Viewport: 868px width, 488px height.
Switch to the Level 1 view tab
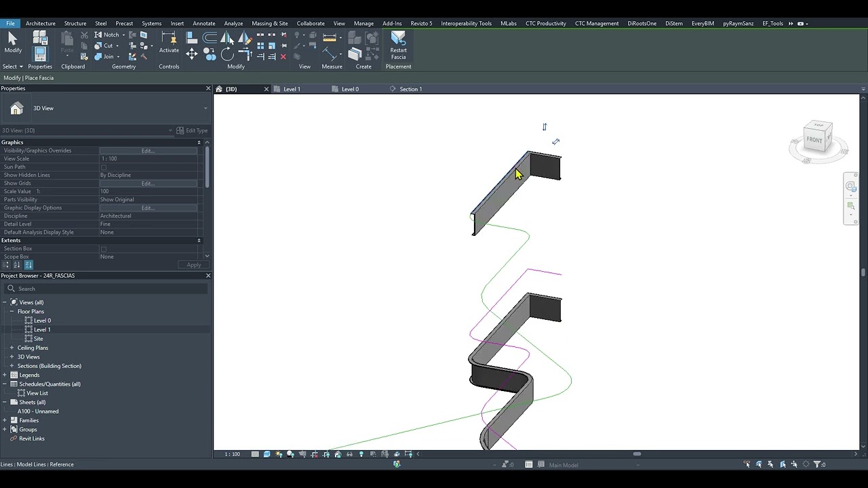click(292, 89)
